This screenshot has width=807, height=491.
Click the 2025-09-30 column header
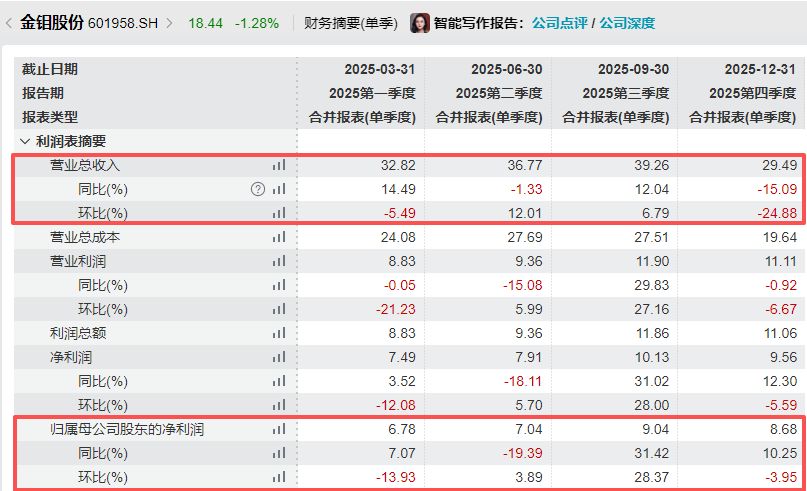click(634, 69)
